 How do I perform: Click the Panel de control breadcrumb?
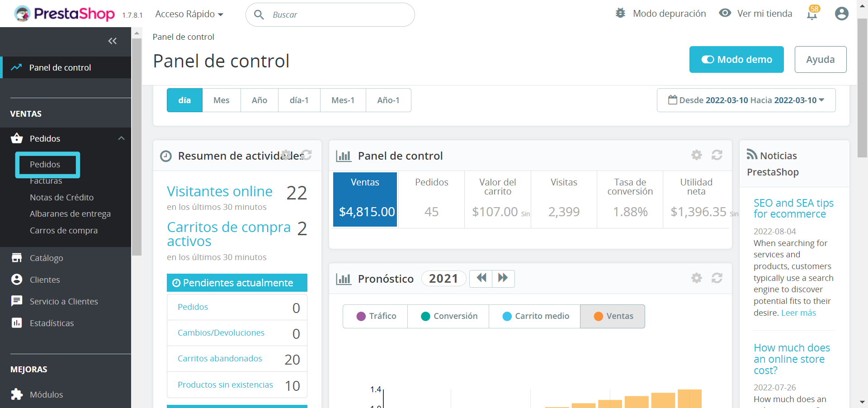point(183,37)
